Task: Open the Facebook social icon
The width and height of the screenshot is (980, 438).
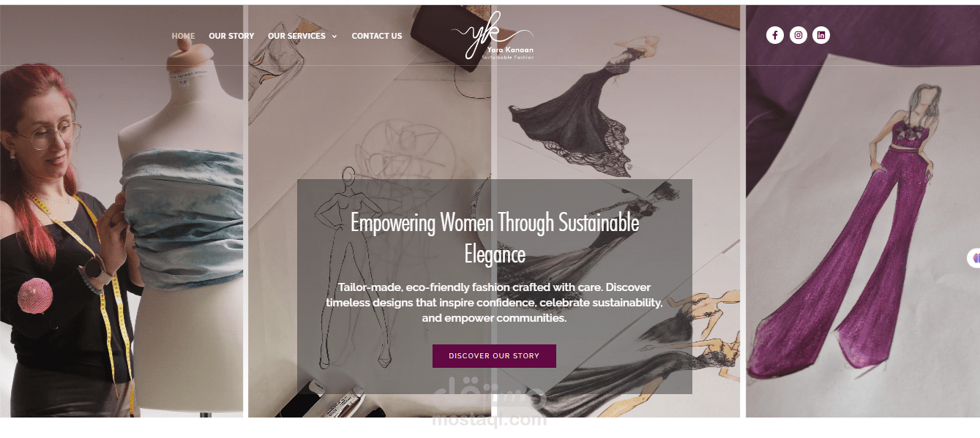Action: click(x=775, y=35)
